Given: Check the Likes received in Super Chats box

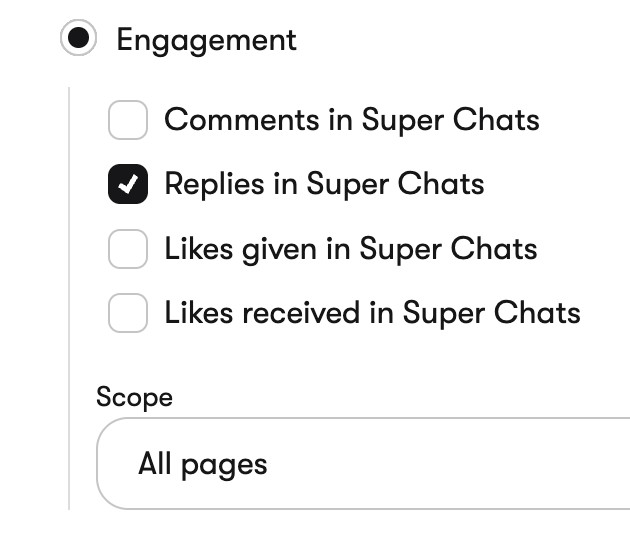Looking at the screenshot, I should tap(128, 313).
